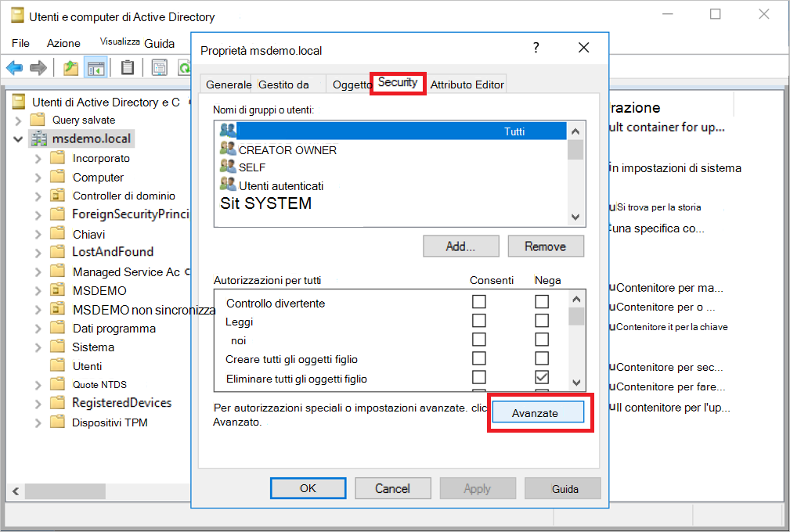Click the Dispositivi TPM folder icon
Image resolution: width=790 pixels, height=532 pixels.
point(57,422)
